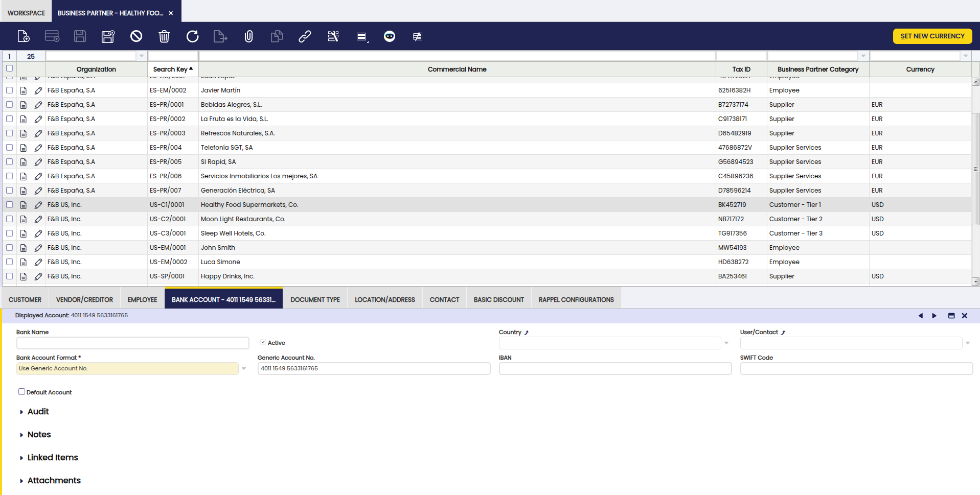The width and height of the screenshot is (980, 495).
Task: Expand the Linked Items section
Action: click(52, 458)
